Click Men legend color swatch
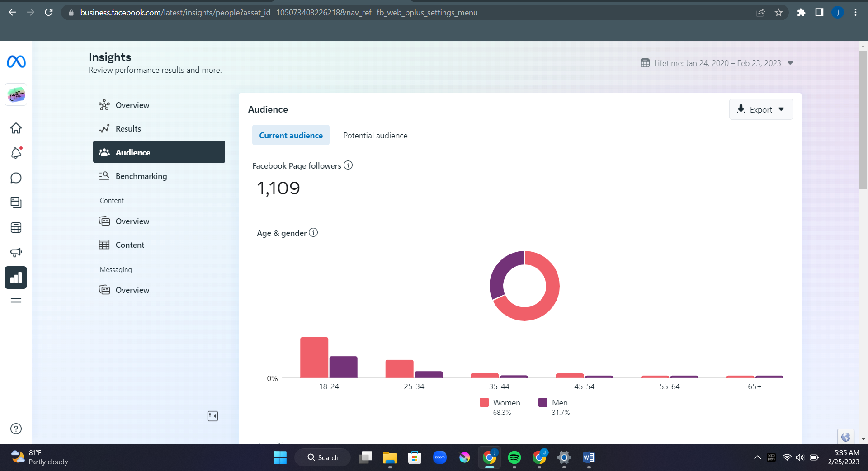 click(x=543, y=402)
